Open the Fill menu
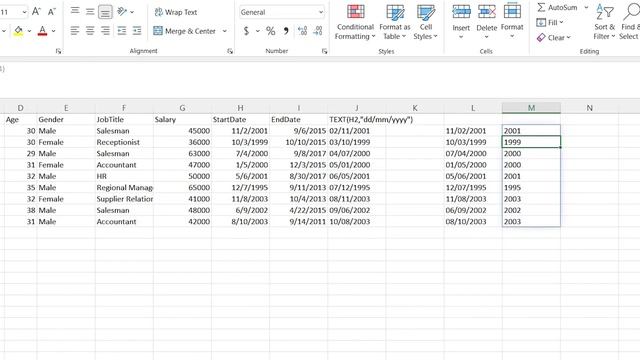The width and height of the screenshot is (640, 360). pyautogui.click(x=550, y=22)
